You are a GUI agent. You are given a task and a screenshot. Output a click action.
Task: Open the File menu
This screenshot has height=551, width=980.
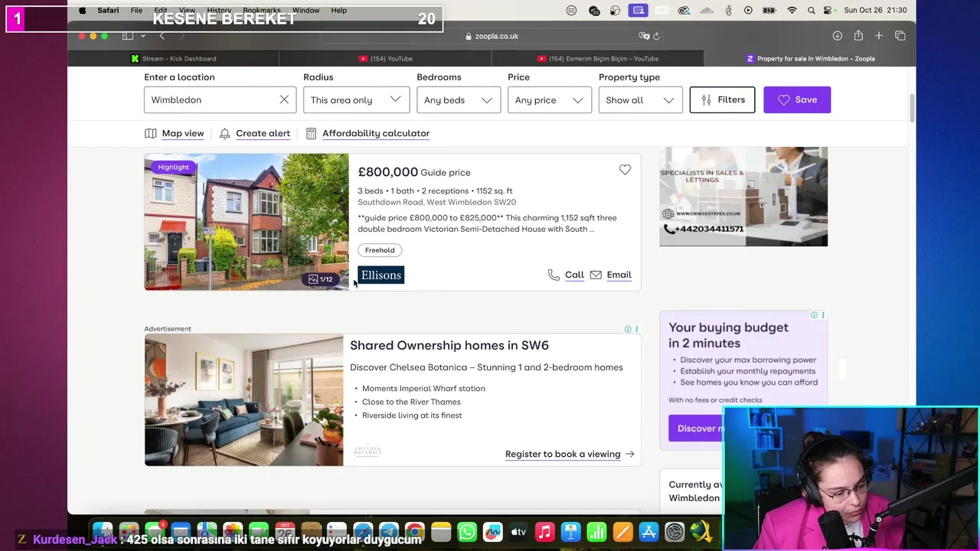pos(136,10)
